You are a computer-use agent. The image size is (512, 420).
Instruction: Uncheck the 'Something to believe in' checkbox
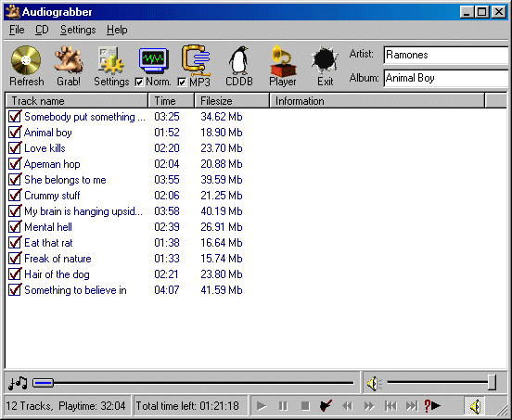(x=15, y=290)
